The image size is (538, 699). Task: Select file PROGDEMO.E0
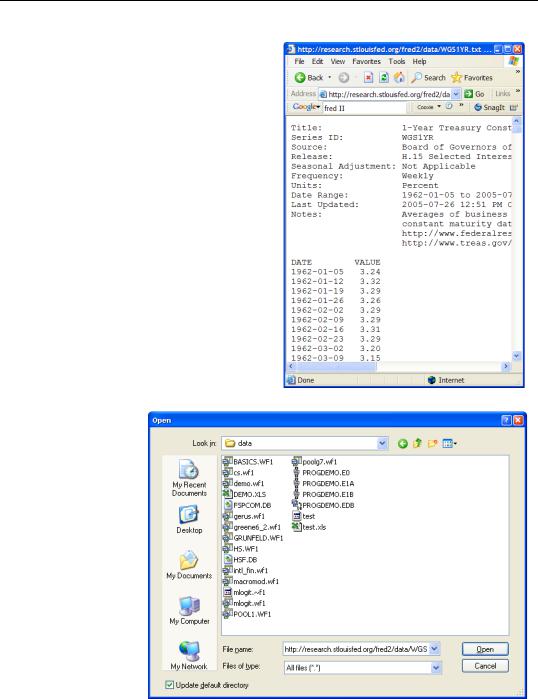[321, 473]
